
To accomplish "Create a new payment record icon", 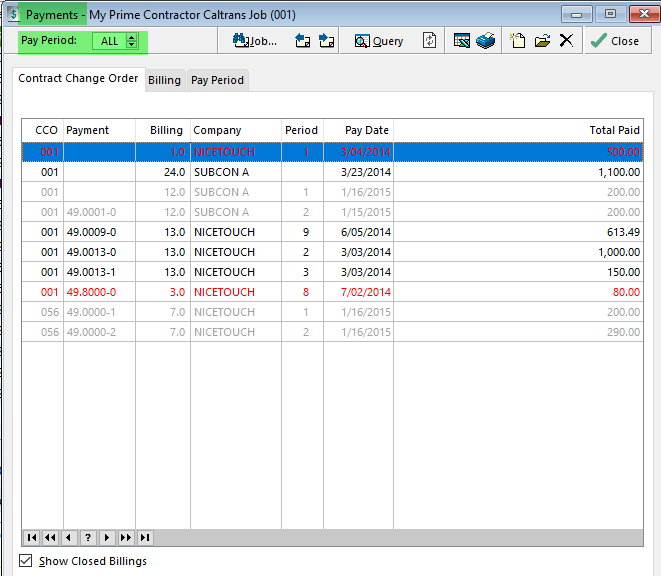I will coord(517,41).
